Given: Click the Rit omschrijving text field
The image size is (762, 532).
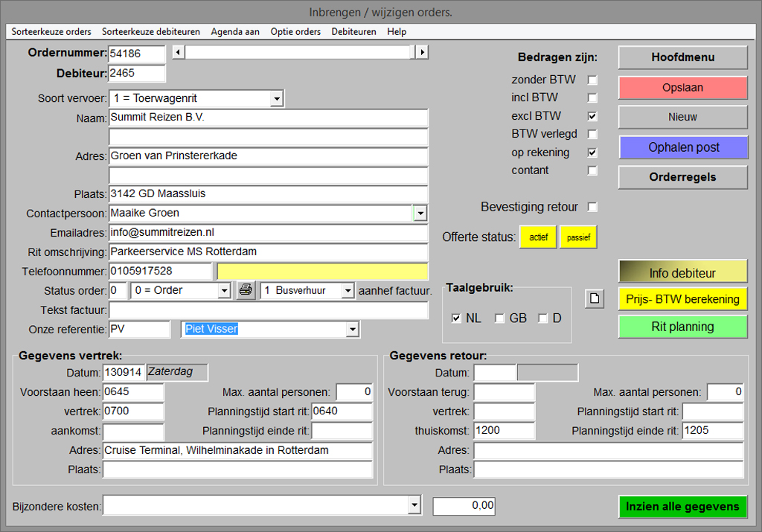Looking at the screenshot, I should tap(268, 251).
